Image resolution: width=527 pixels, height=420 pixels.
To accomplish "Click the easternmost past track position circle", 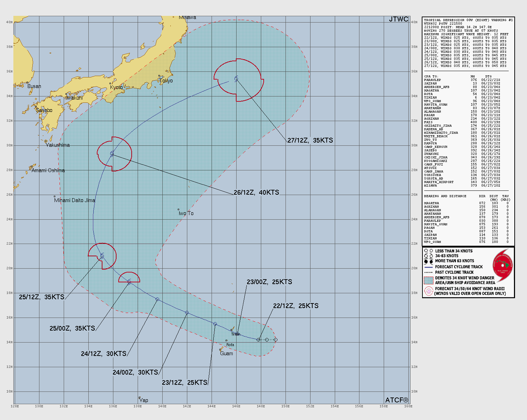I will pos(276,340).
